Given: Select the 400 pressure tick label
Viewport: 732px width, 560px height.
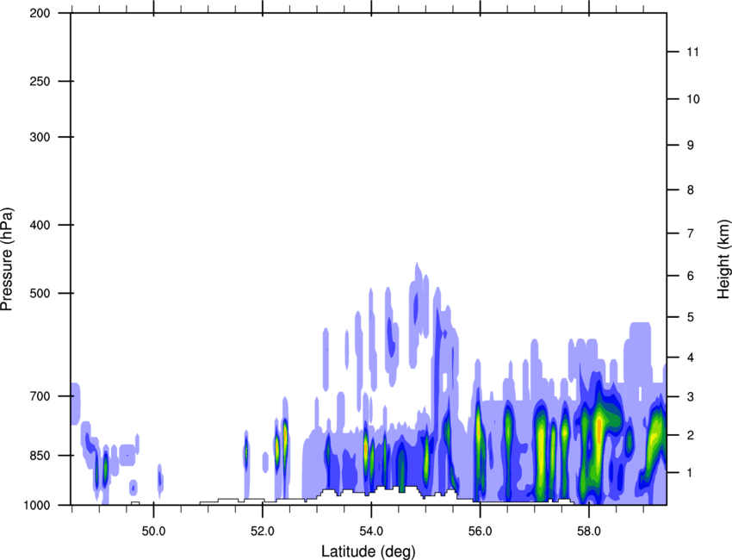Looking at the screenshot, I should pos(40,225).
